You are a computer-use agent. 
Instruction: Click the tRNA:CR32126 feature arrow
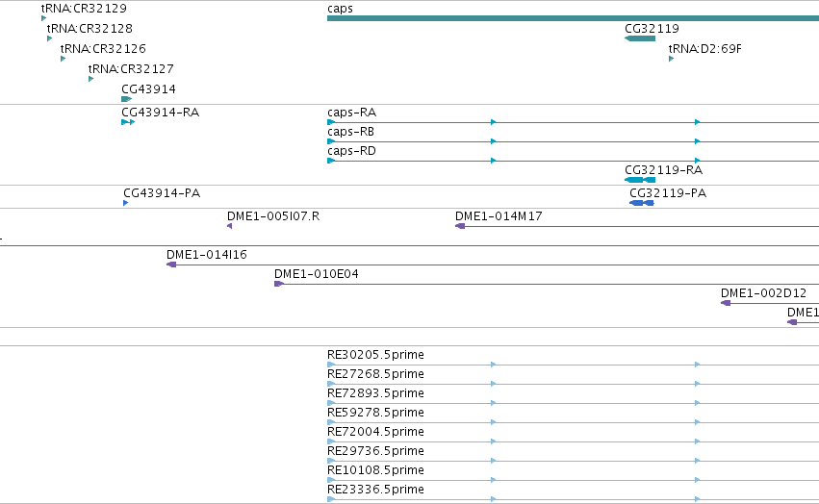64,59
